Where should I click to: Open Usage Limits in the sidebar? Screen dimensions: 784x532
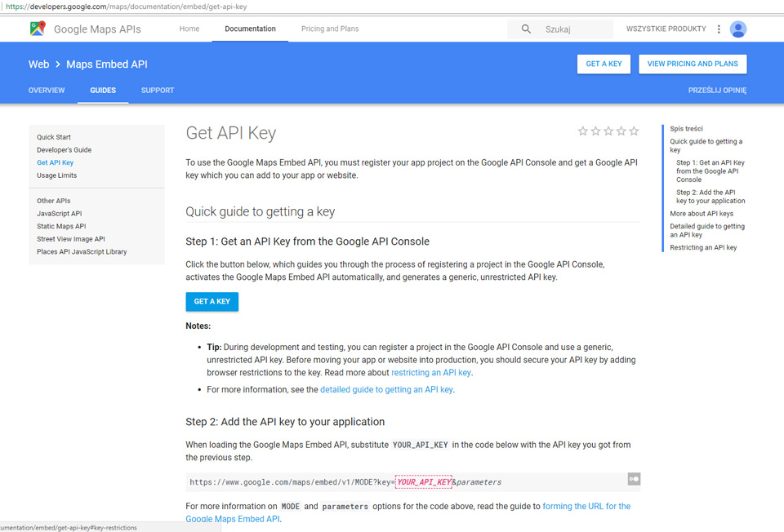tap(56, 175)
